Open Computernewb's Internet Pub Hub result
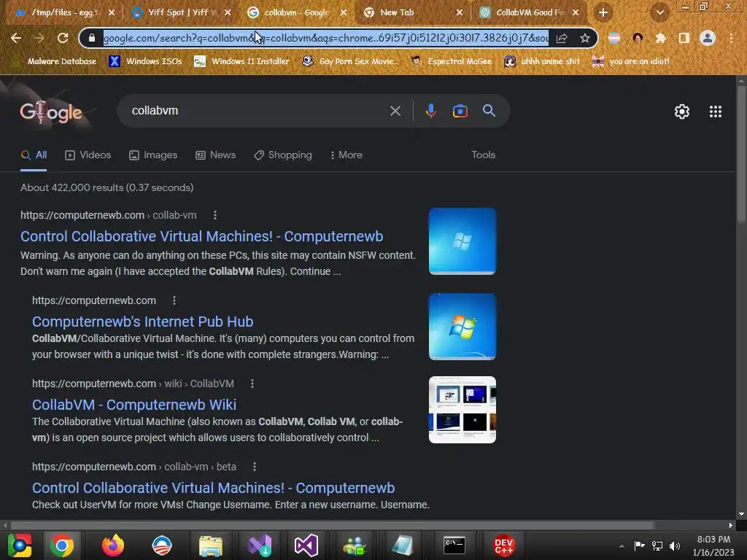Screen dimensions: 747x560 click(x=142, y=322)
